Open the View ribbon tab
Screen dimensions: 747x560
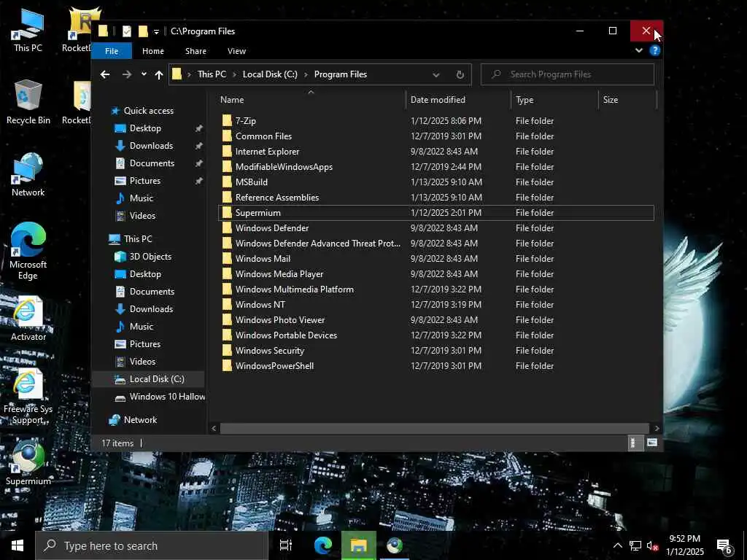(237, 51)
